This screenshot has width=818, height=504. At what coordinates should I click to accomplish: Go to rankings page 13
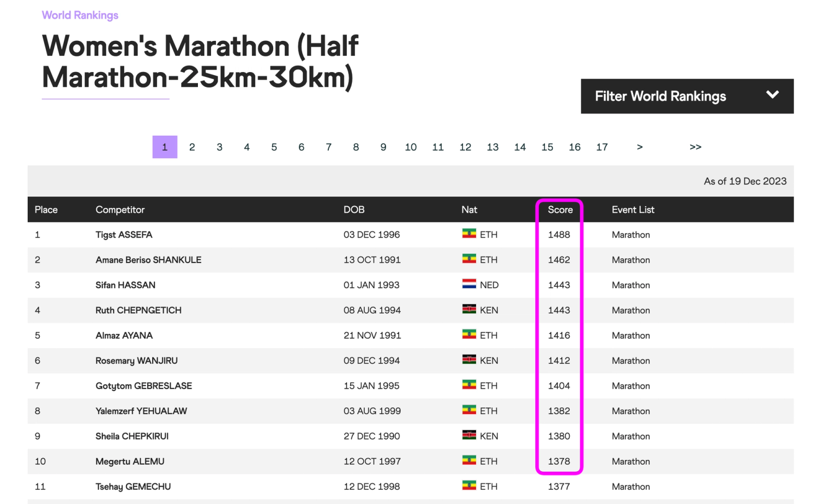coord(492,147)
